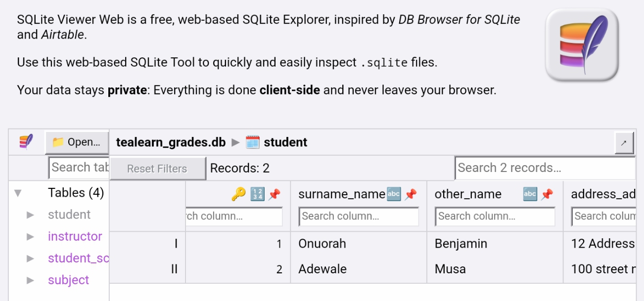Image resolution: width=644 pixels, height=301 pixels.
Task: Click the tealearn_grades.db breadcrumb
Action: [x=171, y=142]
